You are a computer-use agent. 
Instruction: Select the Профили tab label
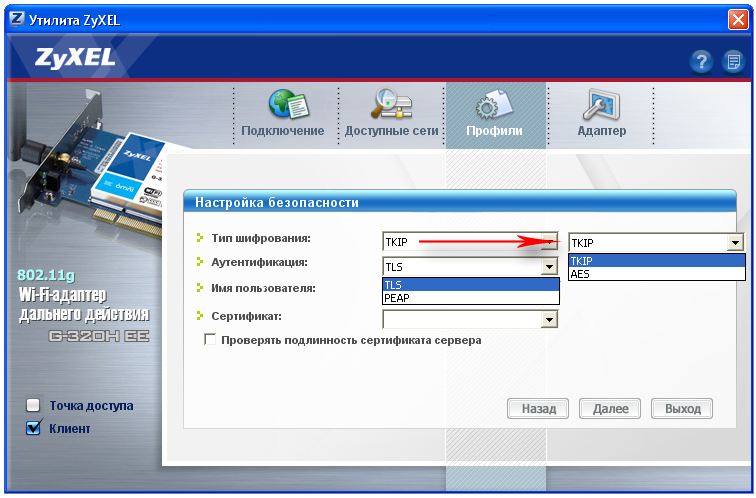tap(494, 131)
